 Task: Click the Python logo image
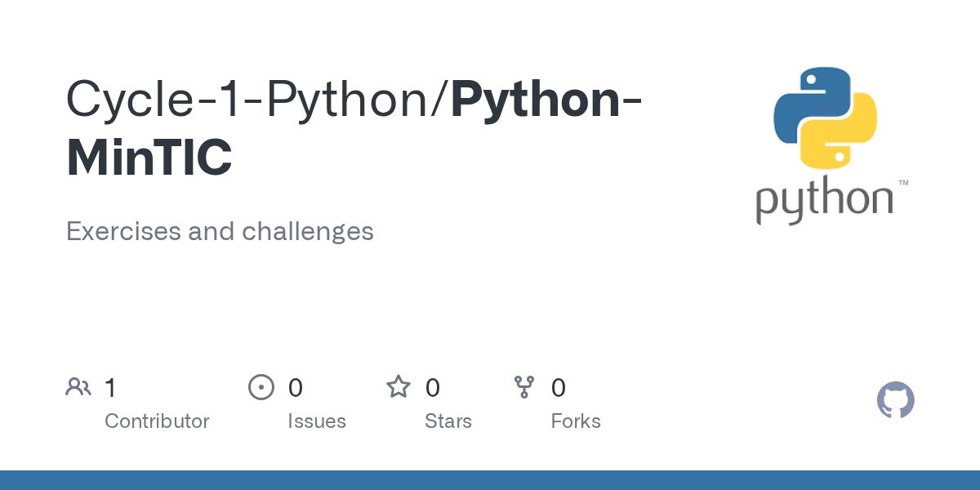point(825,118)
